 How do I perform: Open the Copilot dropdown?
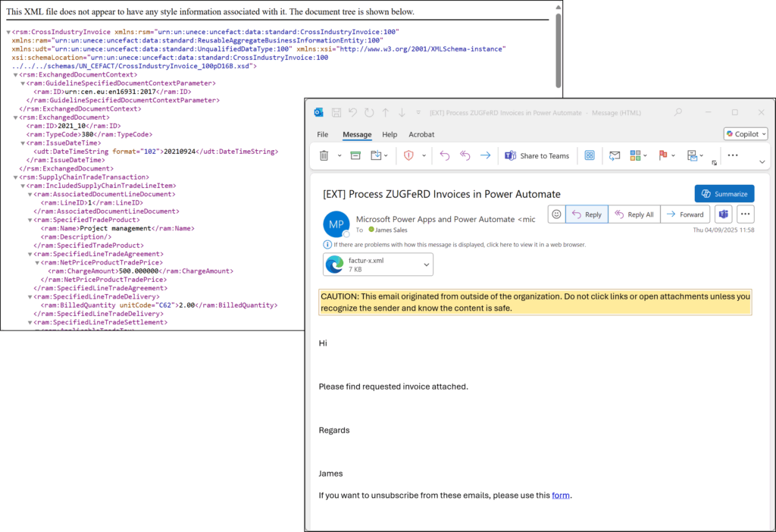(746, 134)
